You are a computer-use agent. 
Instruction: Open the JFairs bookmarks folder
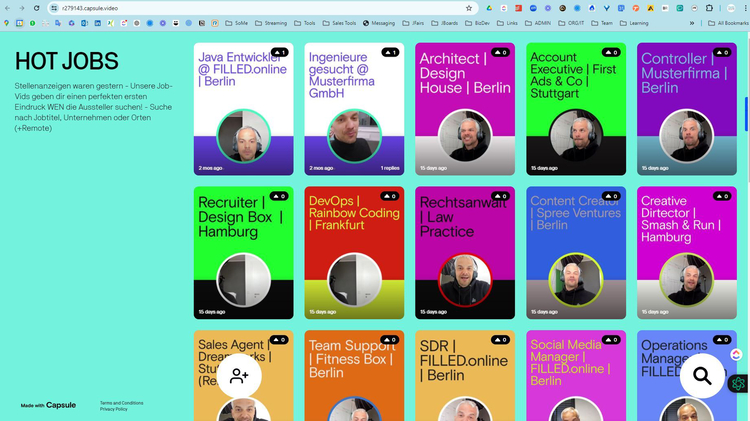413,23
